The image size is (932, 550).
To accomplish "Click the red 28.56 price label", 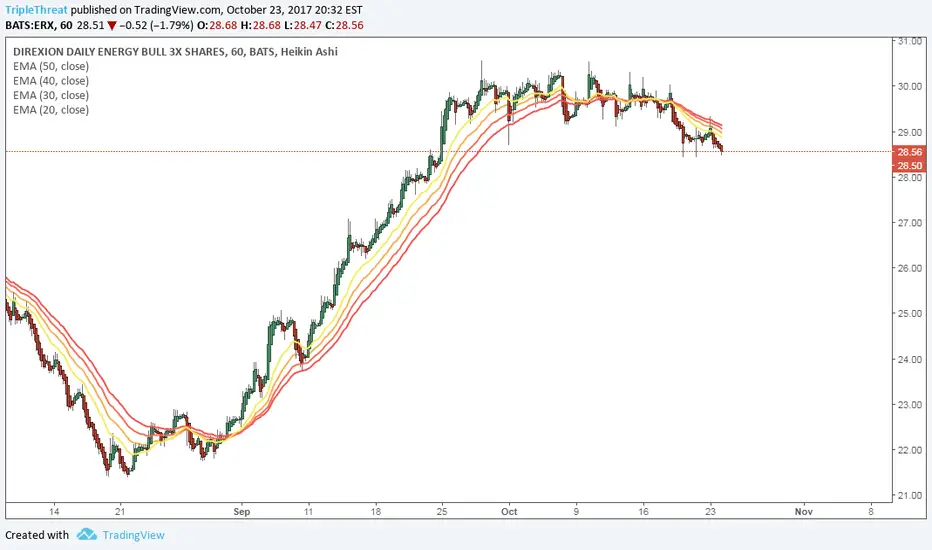I will pyautogui.click(x=909, y=152).
